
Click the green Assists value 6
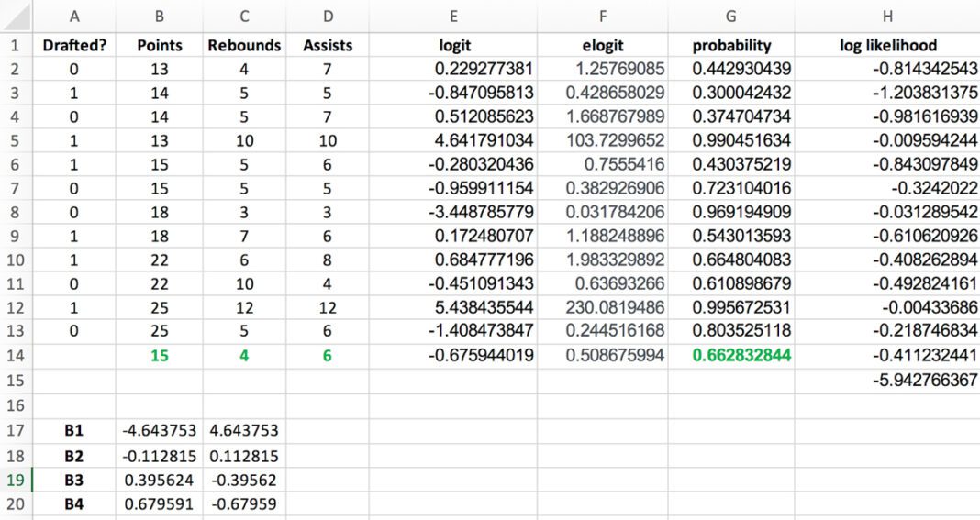pyautogui.click(x=327, y=356)
